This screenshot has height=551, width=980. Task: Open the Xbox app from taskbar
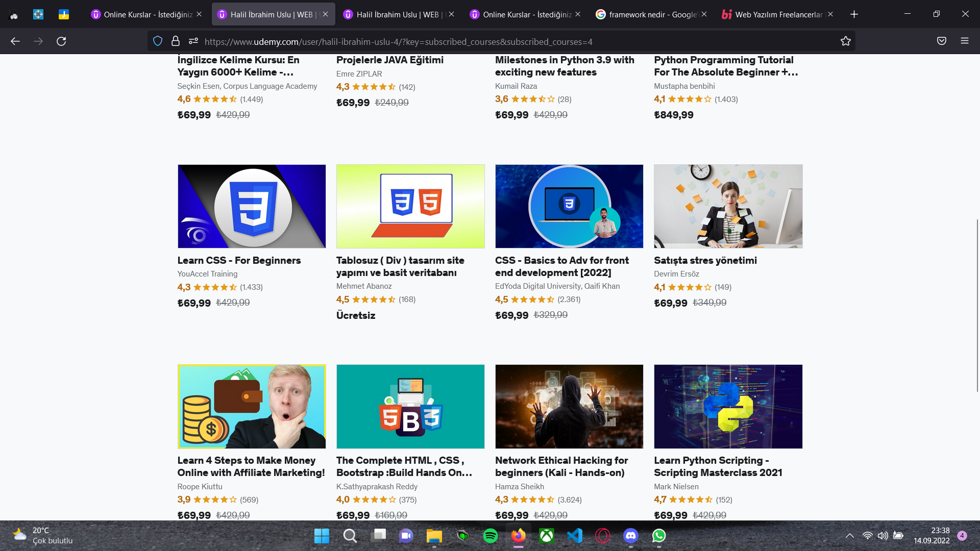(547, 536)
